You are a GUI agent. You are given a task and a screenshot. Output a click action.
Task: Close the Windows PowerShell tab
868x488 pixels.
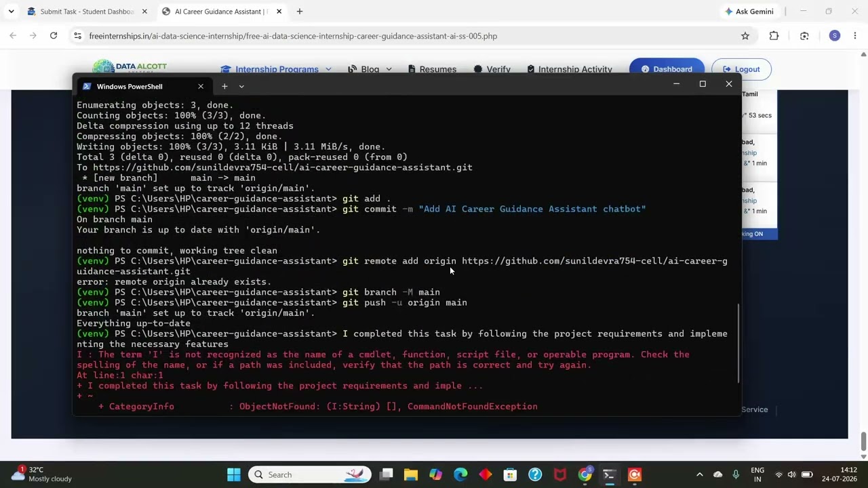coord(201,86)
